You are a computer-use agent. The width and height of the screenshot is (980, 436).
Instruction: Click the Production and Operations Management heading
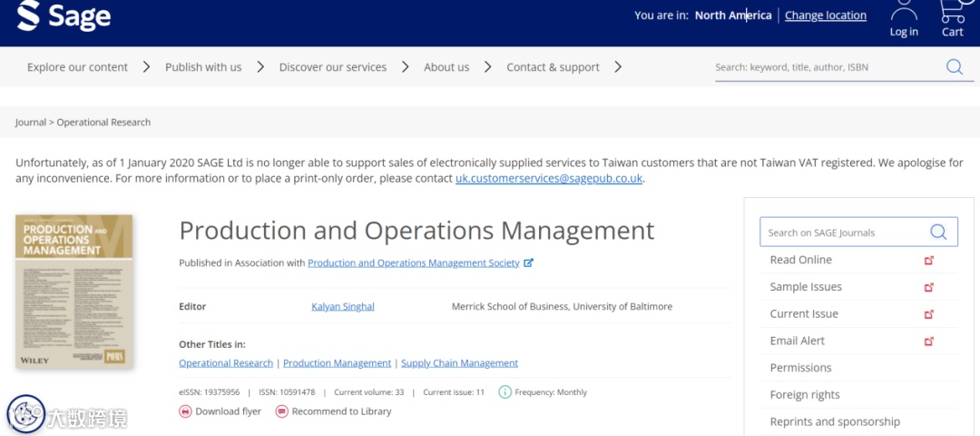[x=416, y=230]
